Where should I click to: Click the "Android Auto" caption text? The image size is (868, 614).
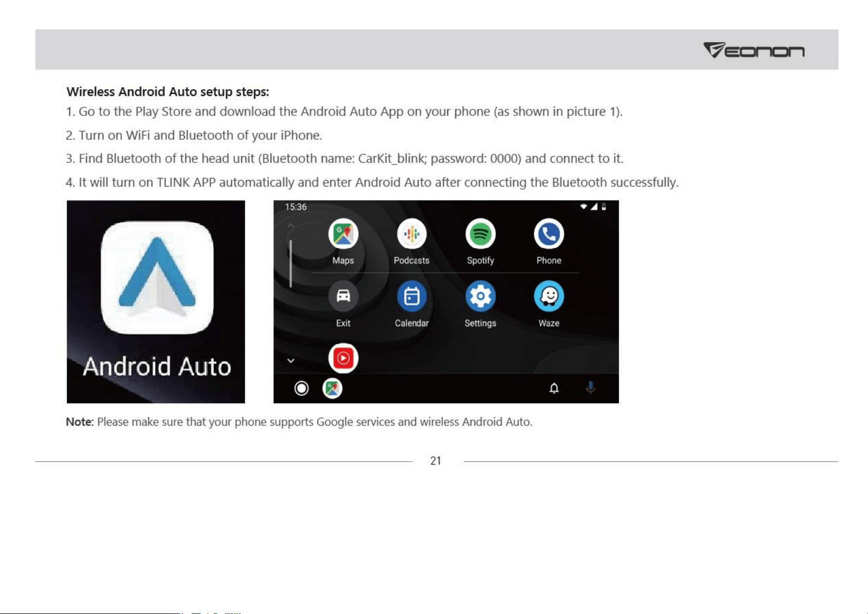[157, 367]
